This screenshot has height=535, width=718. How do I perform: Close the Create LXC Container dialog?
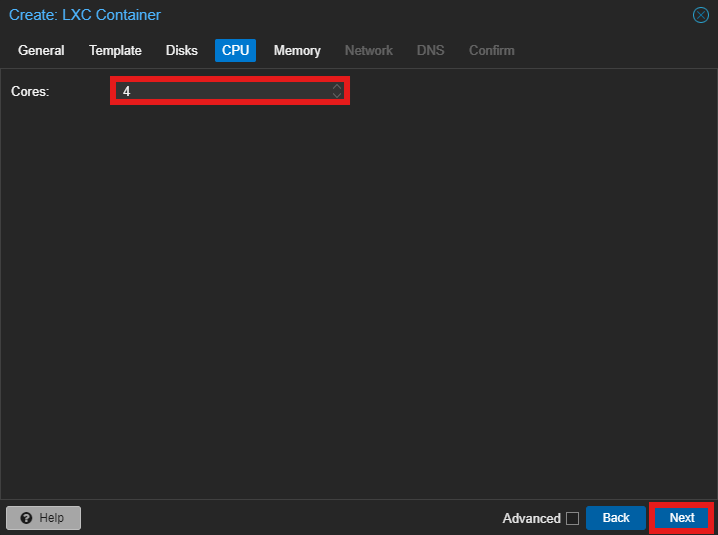[x=700, y=15]
